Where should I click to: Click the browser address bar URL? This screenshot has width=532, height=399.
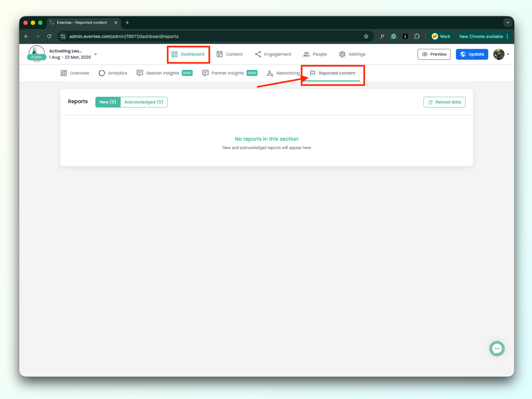124,36
